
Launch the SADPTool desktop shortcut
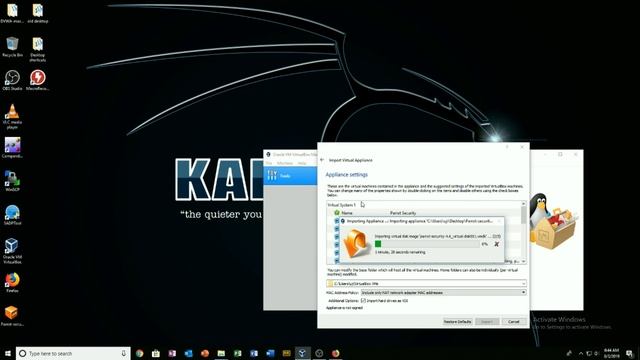pyautogui.click(x=12, y=215)
